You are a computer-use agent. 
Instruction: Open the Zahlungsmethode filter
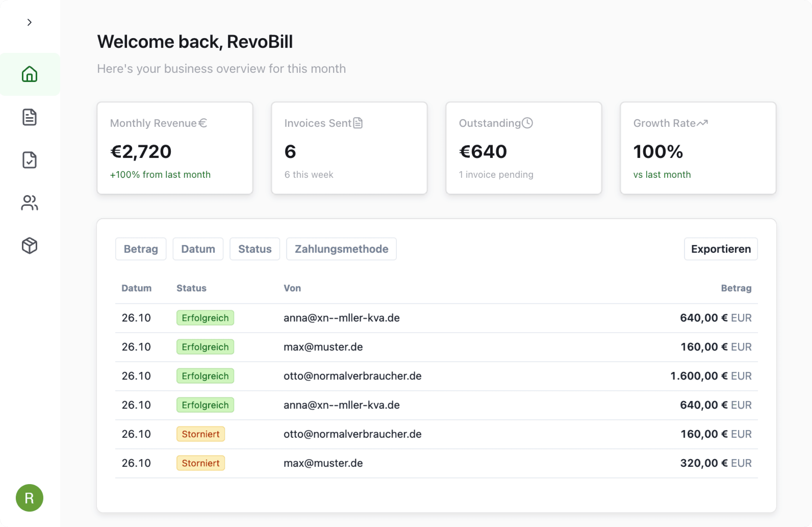(341, 249)
